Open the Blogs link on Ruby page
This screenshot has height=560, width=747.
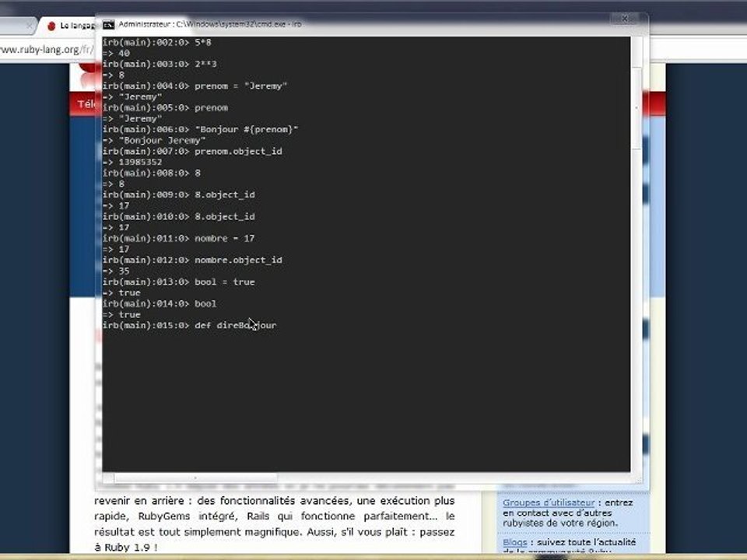click(x=514, y=542)
